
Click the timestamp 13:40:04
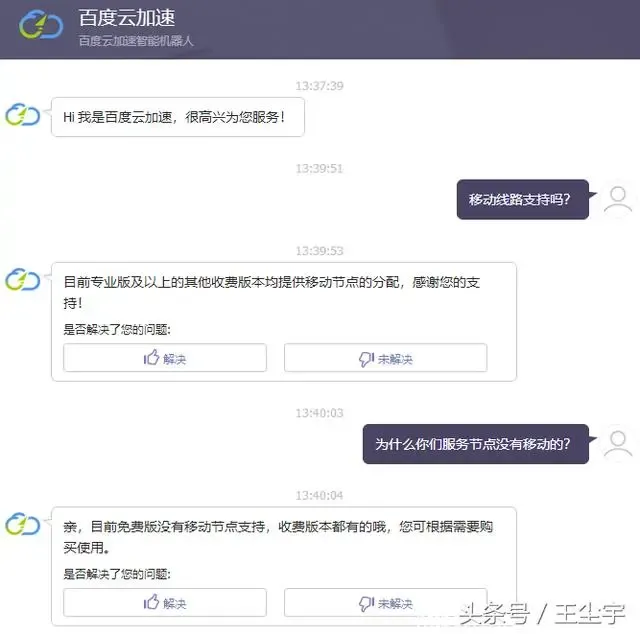(x=320, y=495)
